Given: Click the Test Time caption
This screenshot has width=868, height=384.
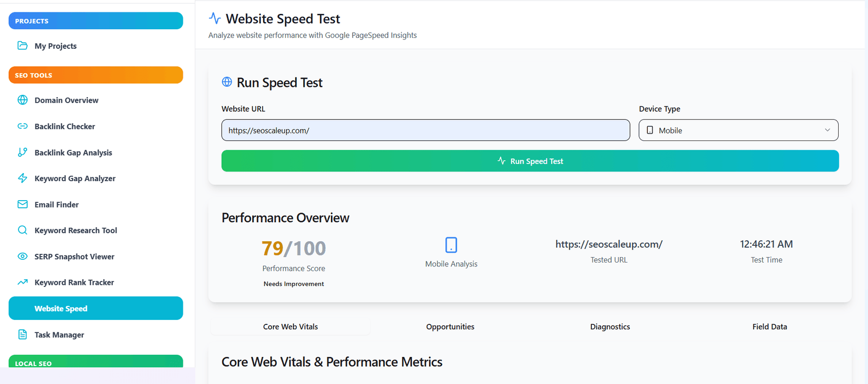Looking at the screenshot, I should pyautogui.click(x=767, y=260).
